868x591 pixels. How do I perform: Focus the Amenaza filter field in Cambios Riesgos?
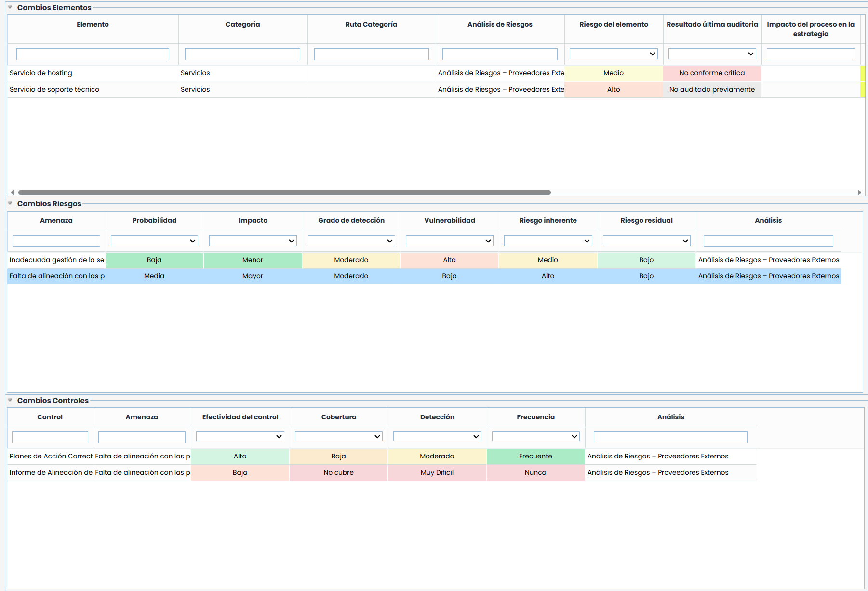pyautogui.click(x=56, y=241)
